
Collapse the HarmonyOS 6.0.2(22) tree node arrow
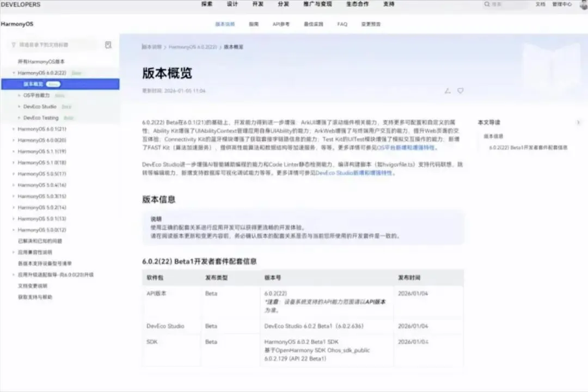click(14, 73)
